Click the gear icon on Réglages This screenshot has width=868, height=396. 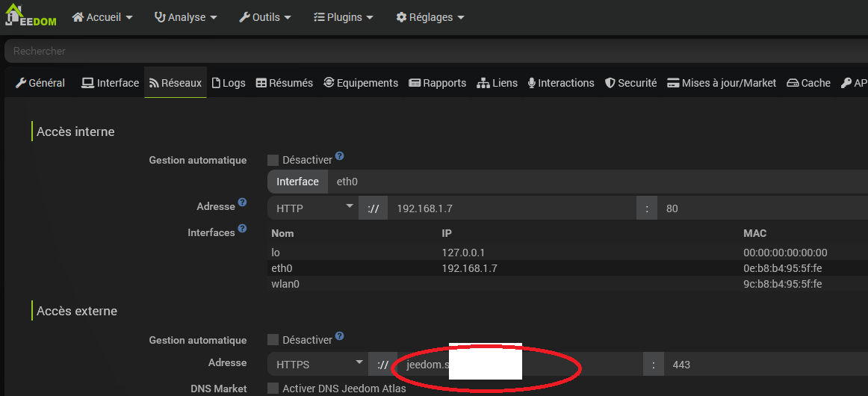pos(401,17)
